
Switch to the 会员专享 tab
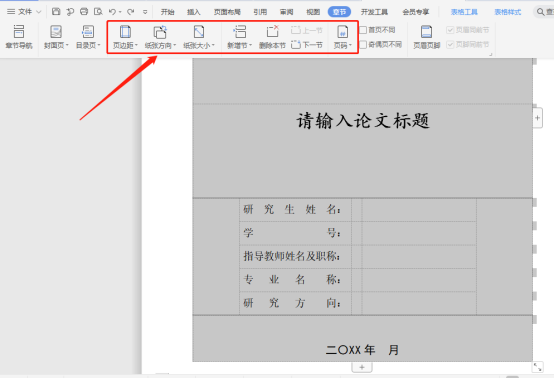[416, 12]
